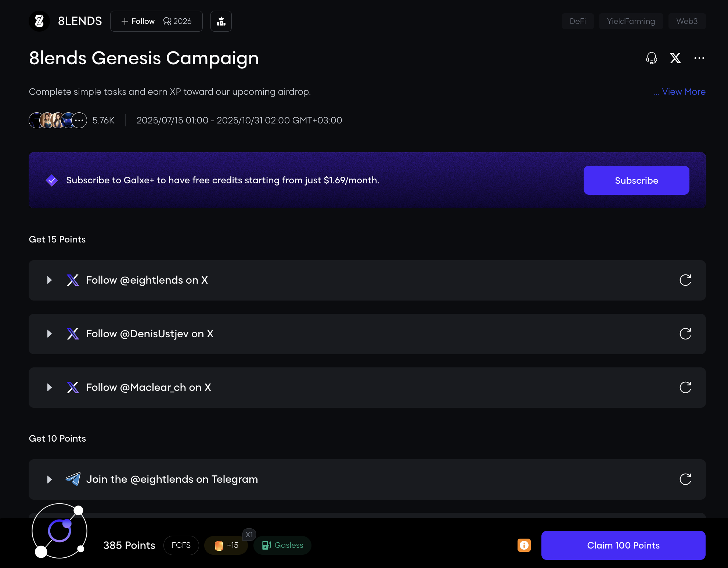Screen dimensions: 728x568
Task: Click 8lends Genesis Campaign title
Action: pyautogui.click(x=144, y=58)
